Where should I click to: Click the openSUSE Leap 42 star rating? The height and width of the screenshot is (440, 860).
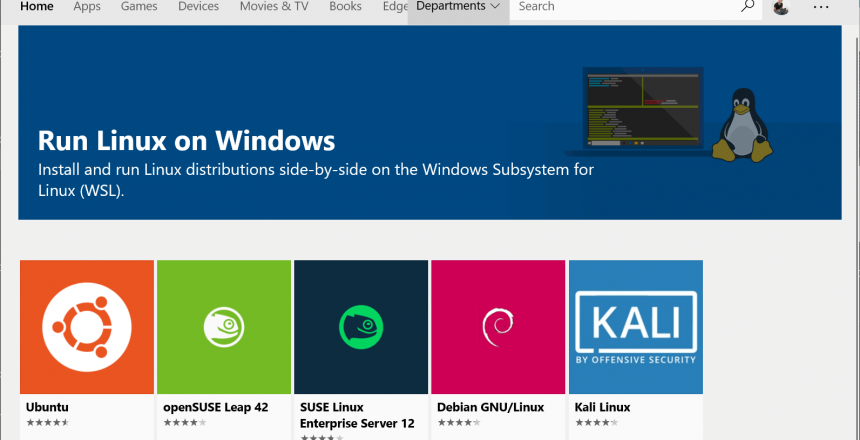click(185, 422)
